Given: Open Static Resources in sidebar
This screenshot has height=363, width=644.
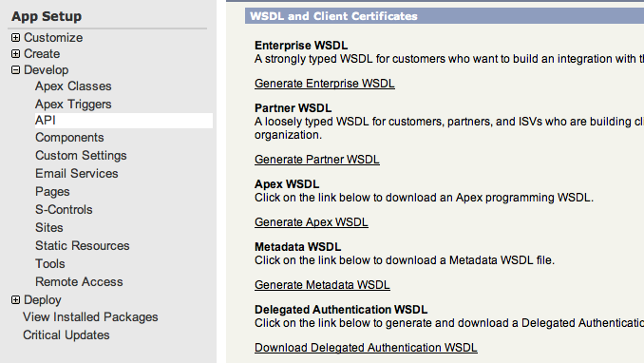Looking at the screenshot, I should tap(82, 246).
